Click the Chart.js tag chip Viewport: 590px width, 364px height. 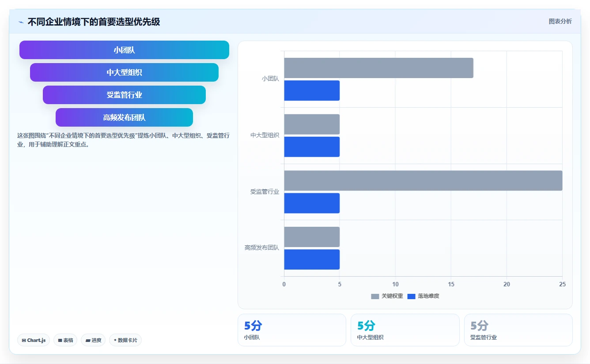point(34,340)
